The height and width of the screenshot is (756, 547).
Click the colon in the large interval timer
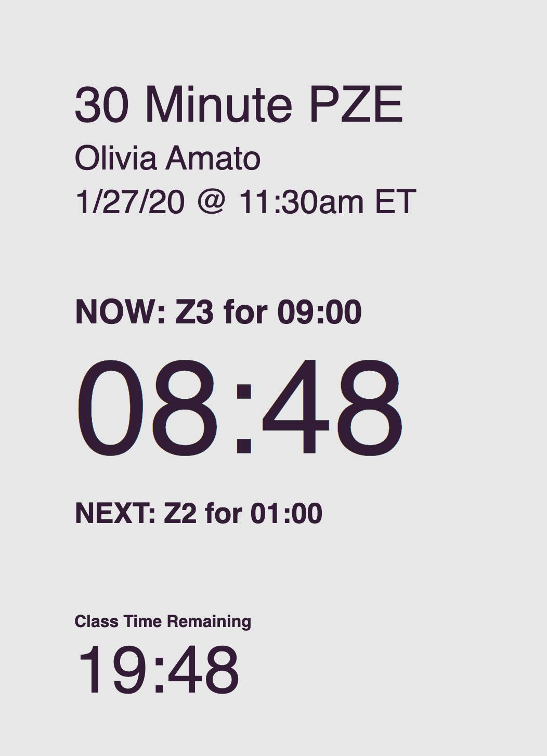tap(244, 416)
